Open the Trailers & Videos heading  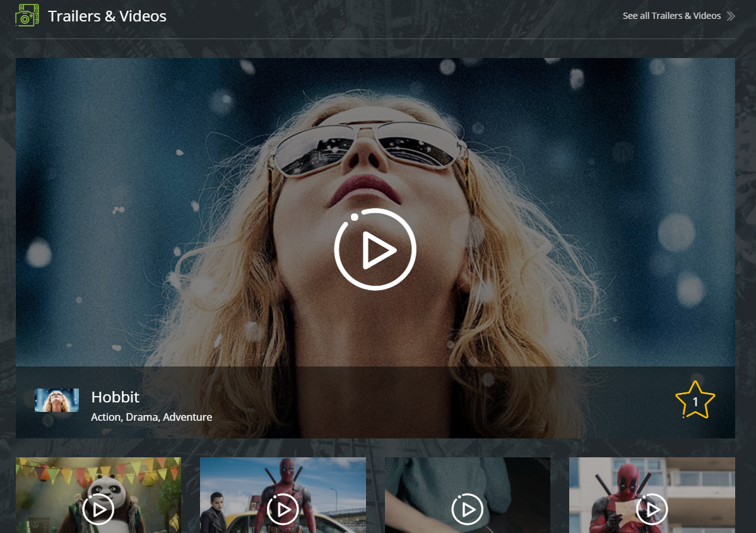pos(107,16)
